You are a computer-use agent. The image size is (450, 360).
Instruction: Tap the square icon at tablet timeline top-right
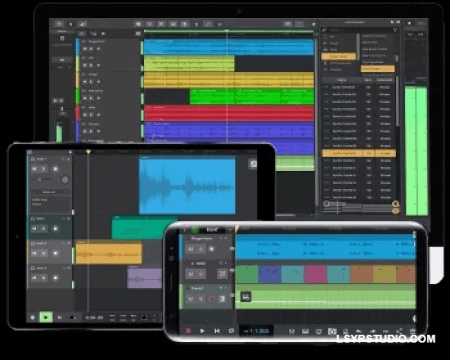(253, 164)
